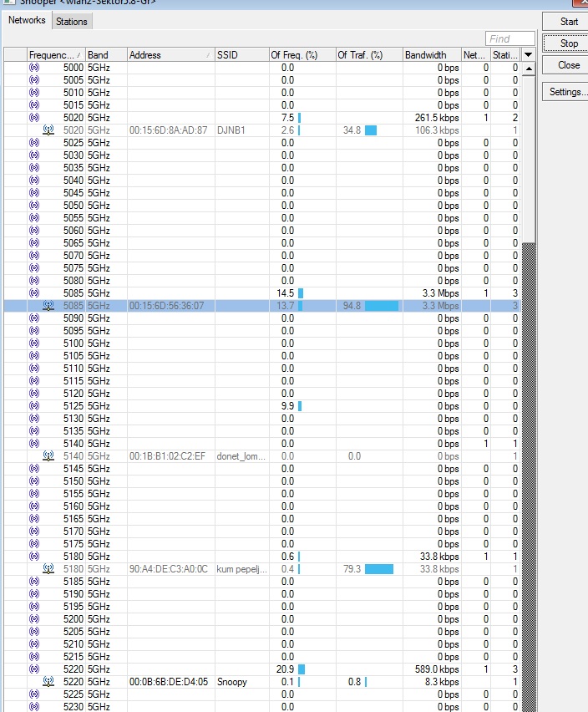The width and height of the screenshot is (588, 712).
Task: Click the frequency icon in the 5010 row
Action: click(34, 93)
